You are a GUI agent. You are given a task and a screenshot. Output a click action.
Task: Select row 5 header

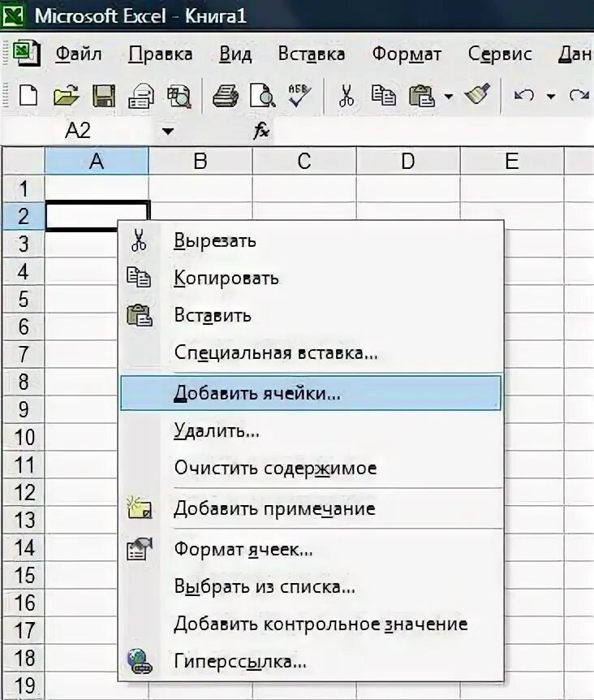[x=24, y=299]
